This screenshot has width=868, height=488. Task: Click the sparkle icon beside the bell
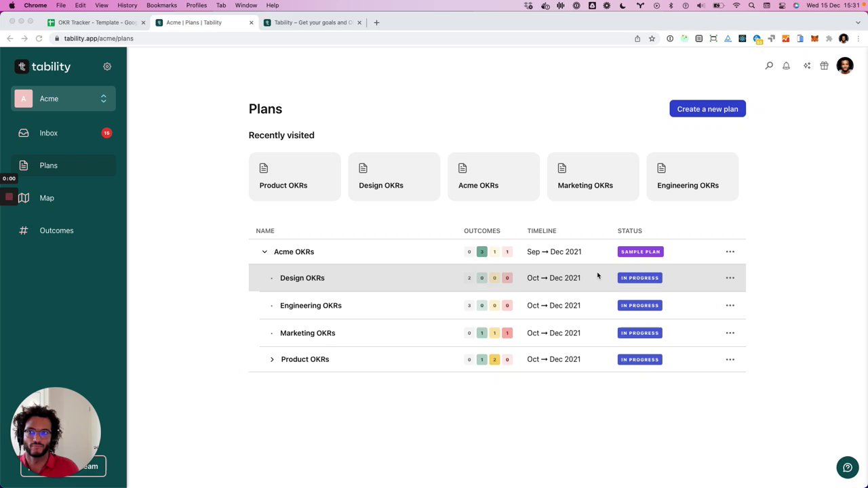[x=807, y=66]
